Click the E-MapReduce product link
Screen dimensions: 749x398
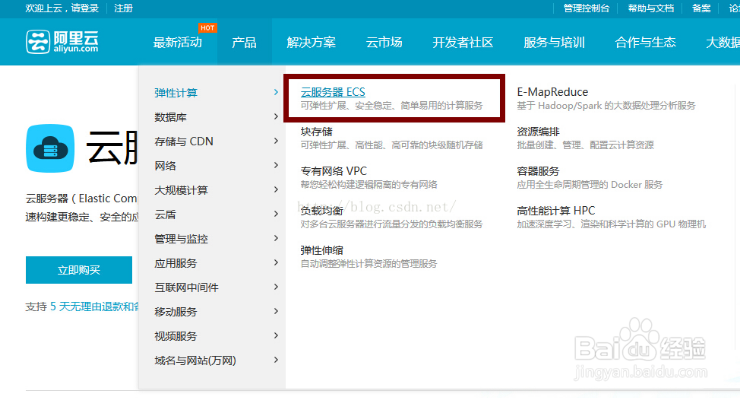coord(552,92)
